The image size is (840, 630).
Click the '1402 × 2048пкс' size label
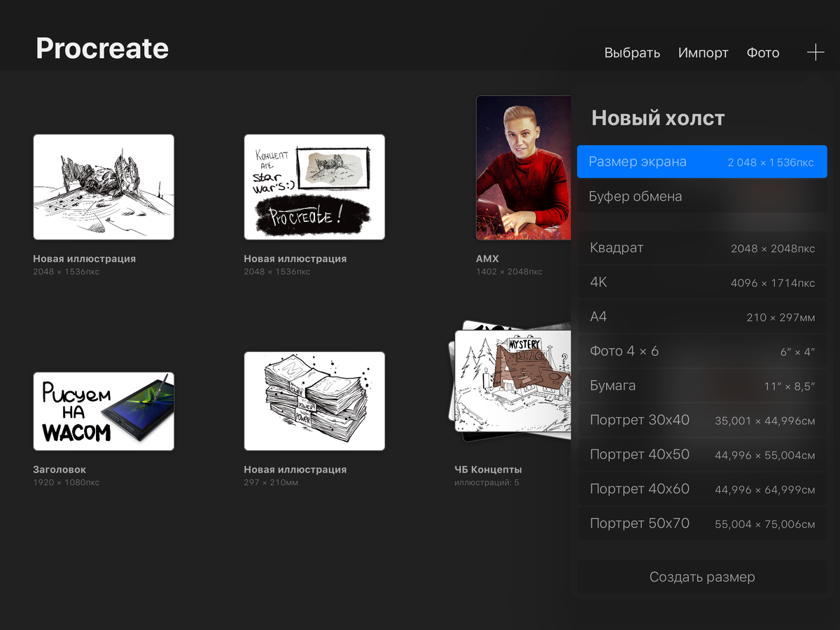(509, 272)
